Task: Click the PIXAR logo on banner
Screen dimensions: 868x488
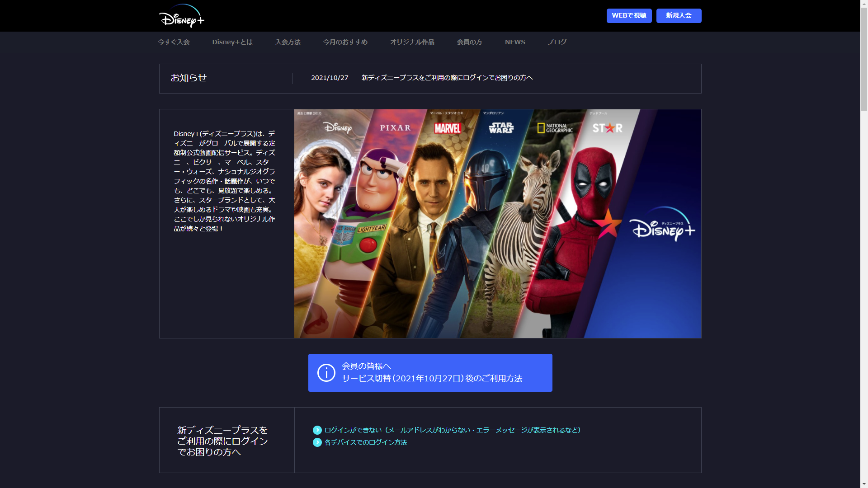Action: point(395,128)
